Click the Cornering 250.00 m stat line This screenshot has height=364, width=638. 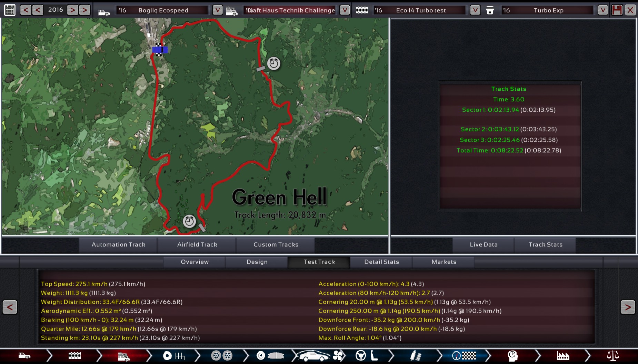(410, 311)
